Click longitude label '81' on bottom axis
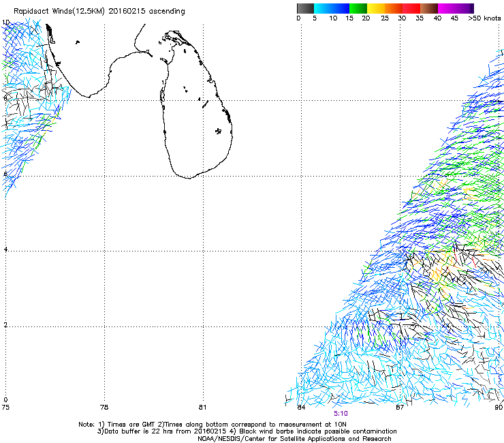Screen dimensions: 504x443 pyautogui.click(x=202, y=408)
